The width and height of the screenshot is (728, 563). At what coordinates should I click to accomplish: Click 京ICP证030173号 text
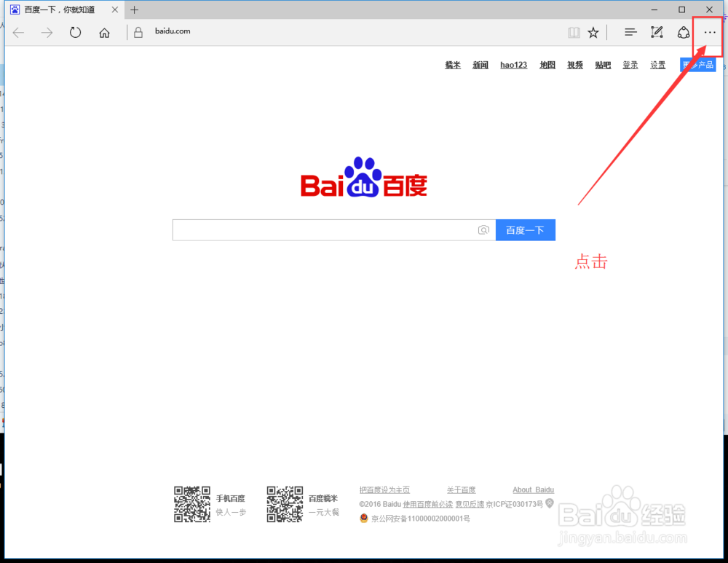pyautogui.click(x=515, y=505)
